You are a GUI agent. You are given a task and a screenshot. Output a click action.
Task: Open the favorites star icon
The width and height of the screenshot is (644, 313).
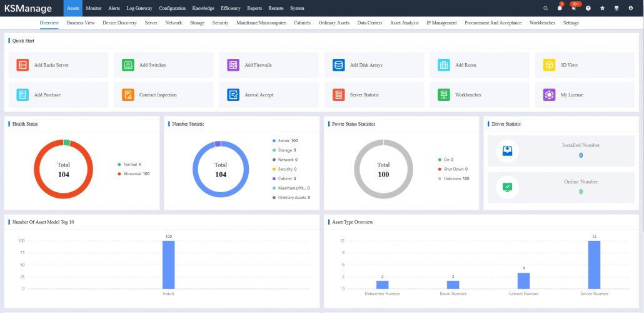[x=602, y=8]
